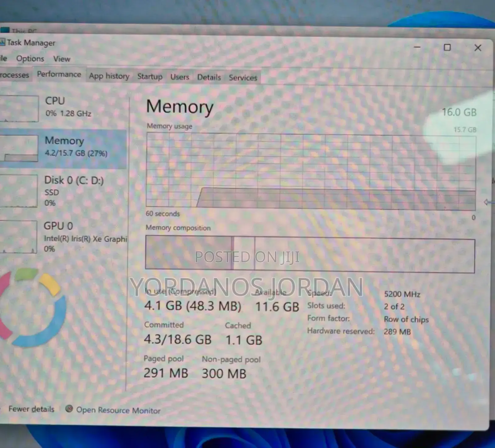Click the 4.1 GB (48.3 MB) in-use value
The image size is (495, 448).
point(193,306)
